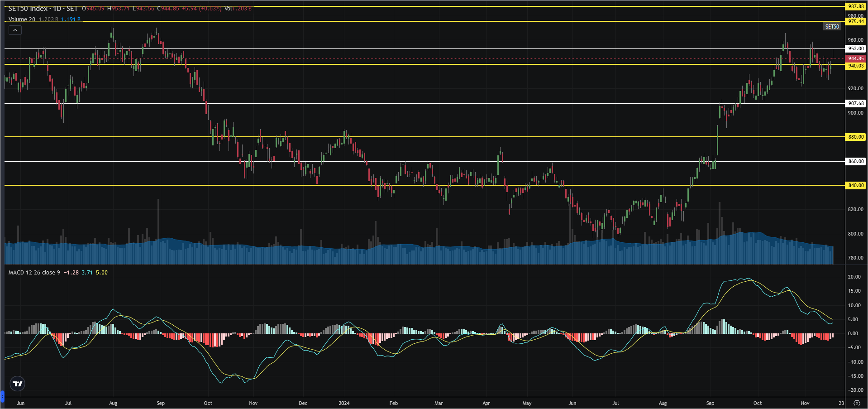Click the TradingView logo badge

tap(18, 384)
